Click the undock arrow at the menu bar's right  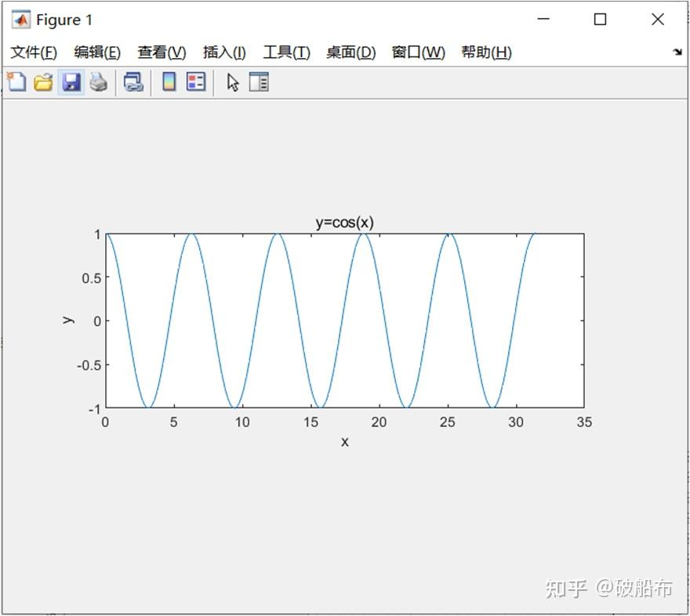pyautogui.click(x=676, y=52)
